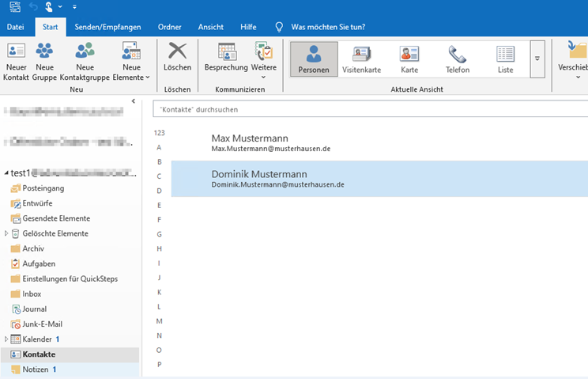Image resolution: width=588 pixels, height=379 pixels.
Task: Create a Neue Kontaktgruppe
Action: pos(85,61)
